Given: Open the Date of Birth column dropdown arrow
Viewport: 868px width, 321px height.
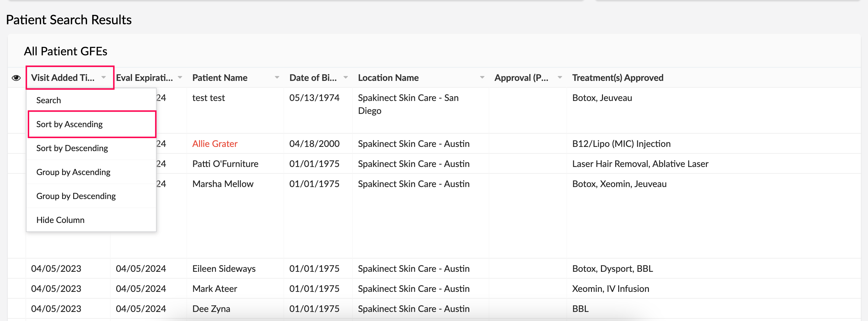Looking at the screenshot, I should [x=345, y=77].
